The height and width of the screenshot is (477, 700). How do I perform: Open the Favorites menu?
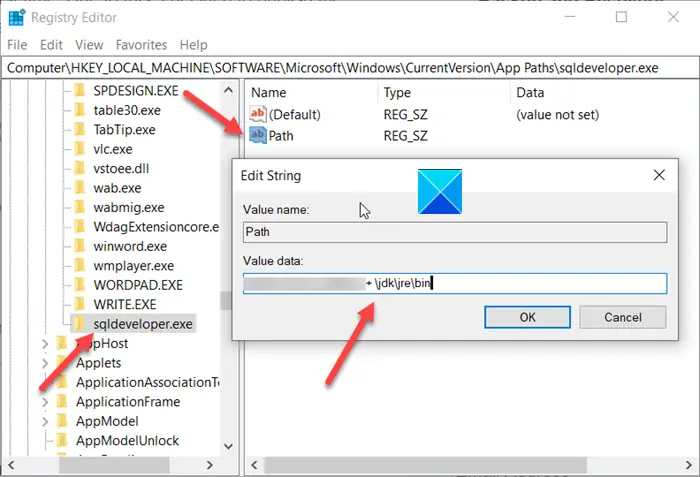(141, 45)
